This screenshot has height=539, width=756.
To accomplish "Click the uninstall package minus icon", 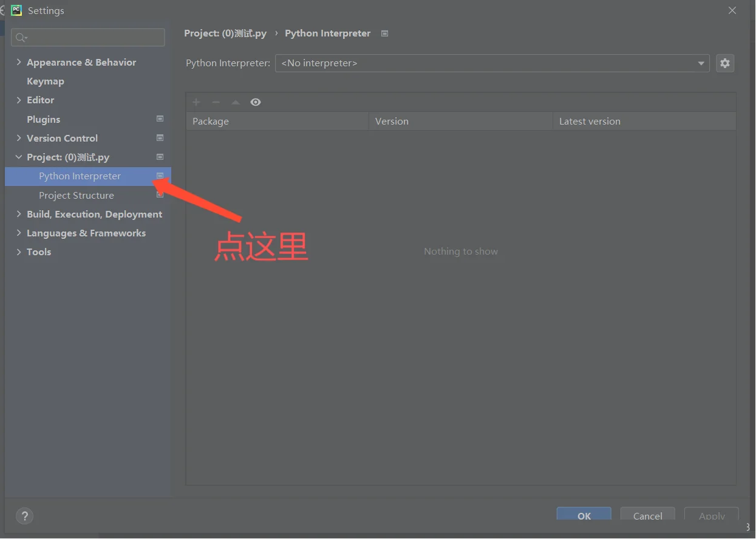I will click(216, 102).
